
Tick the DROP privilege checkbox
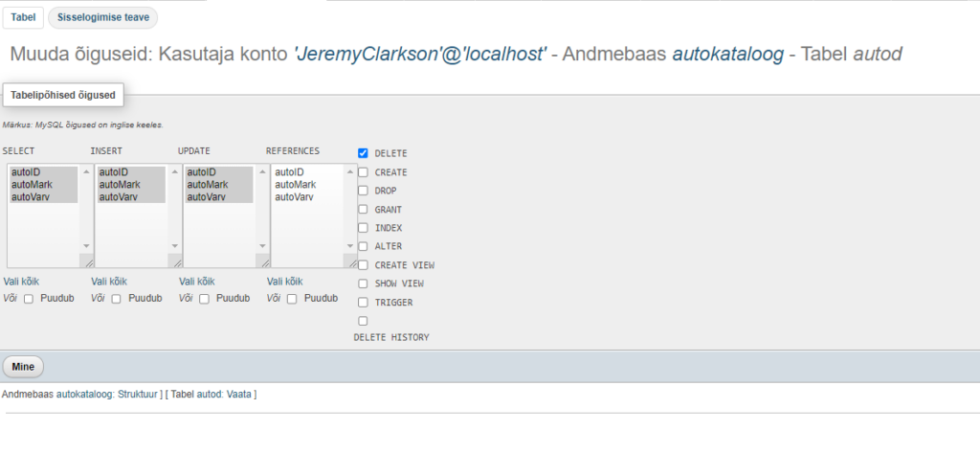(x=363, y=191)
